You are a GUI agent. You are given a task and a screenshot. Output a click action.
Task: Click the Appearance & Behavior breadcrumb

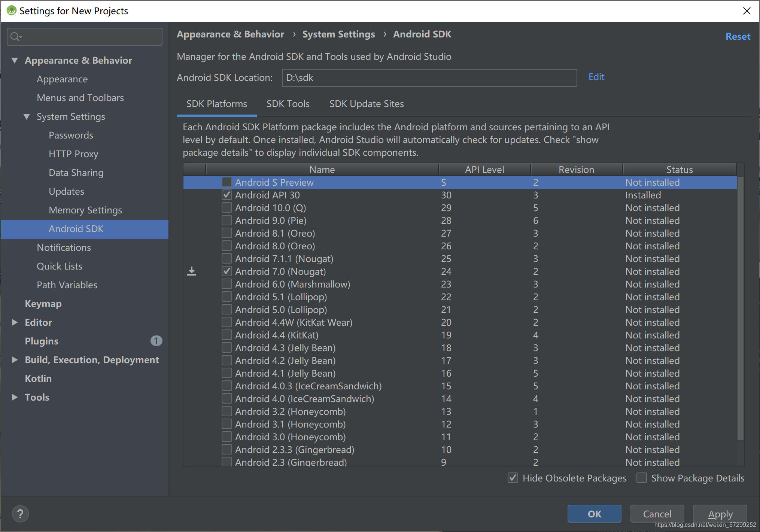point(231,34)
